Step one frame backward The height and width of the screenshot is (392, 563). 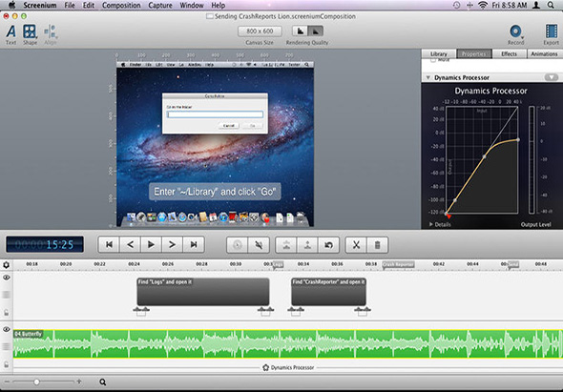(x=130, y=245)
